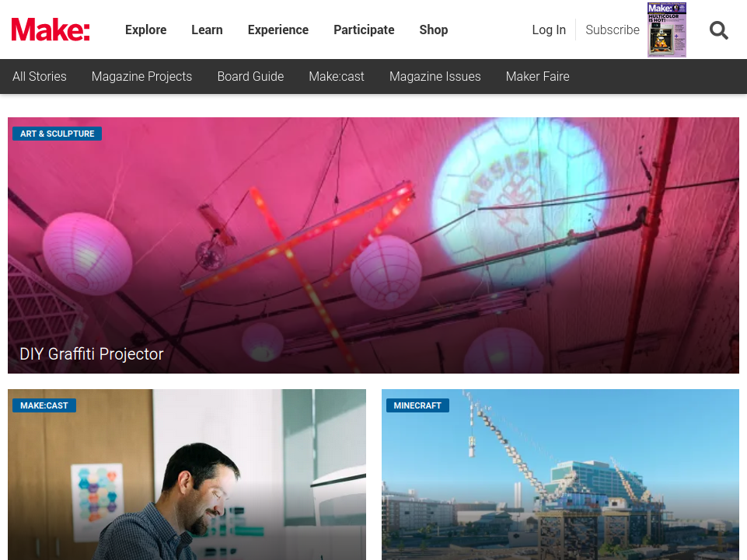
Task: Open the Experience menu
Action: pos(278,30)
